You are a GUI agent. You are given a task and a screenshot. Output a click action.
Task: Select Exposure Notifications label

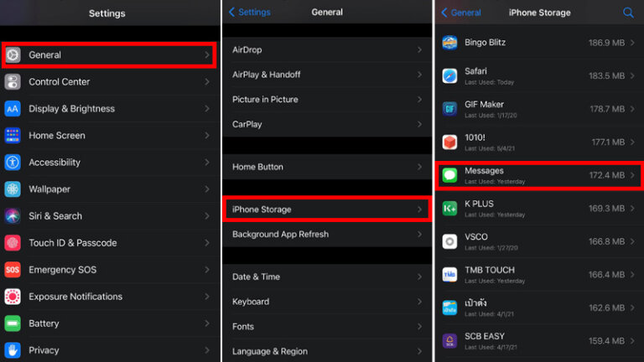[75, 297]
